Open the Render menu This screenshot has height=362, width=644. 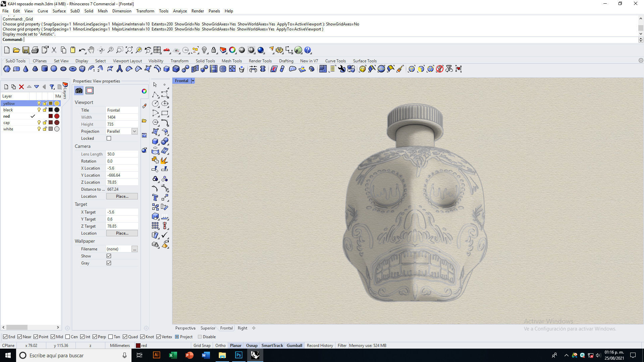click(x=198, y=11)
